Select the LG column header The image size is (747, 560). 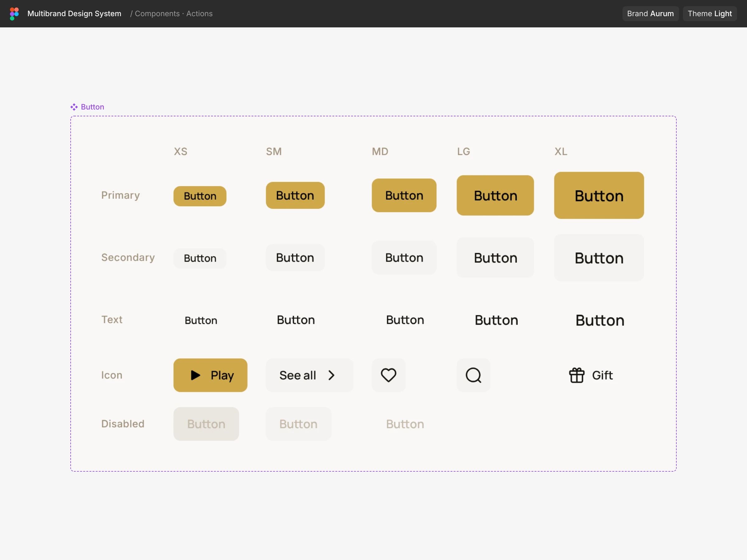coord(463,151)
